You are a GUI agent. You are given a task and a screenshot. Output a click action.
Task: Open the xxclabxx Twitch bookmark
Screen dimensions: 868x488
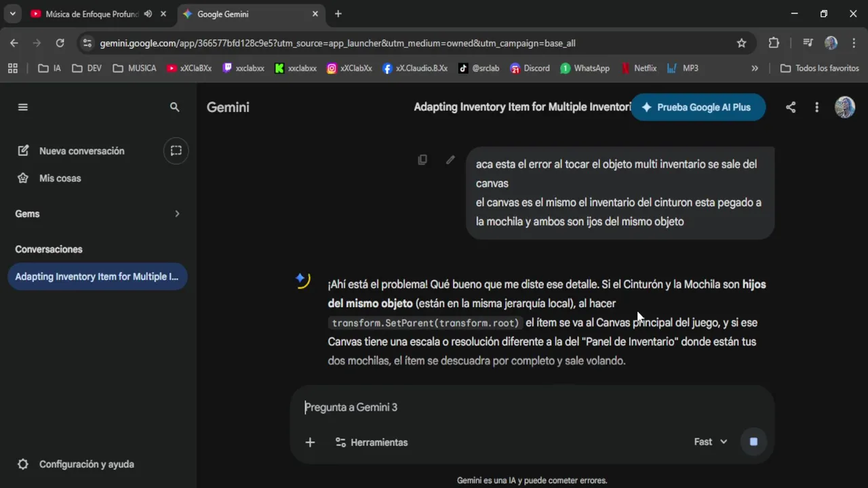click(243, 68)
